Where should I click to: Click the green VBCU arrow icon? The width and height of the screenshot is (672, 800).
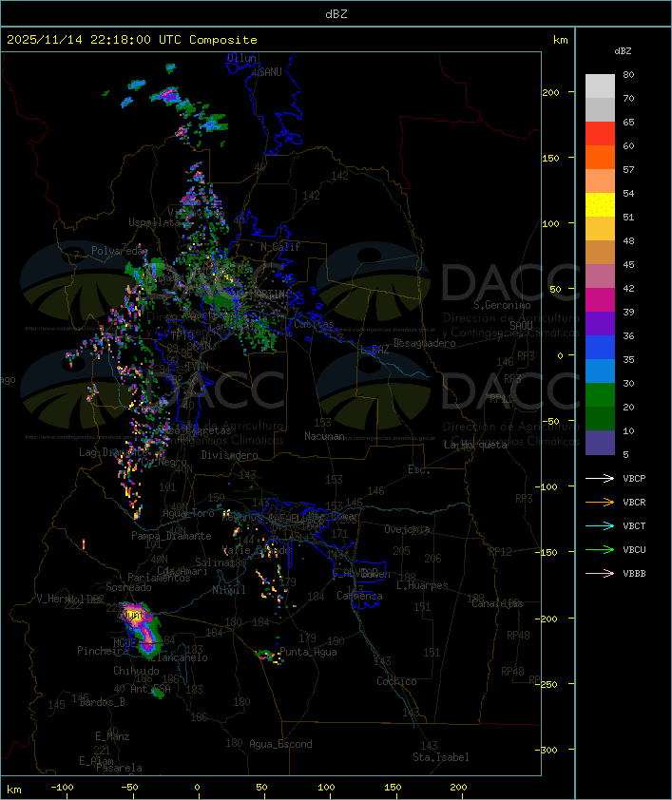[600, 549]
